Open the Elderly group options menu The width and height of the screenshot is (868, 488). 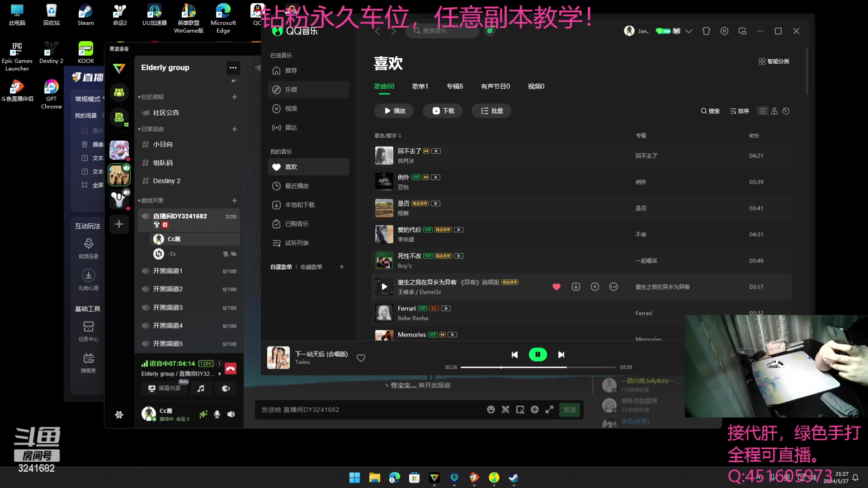coord(233,68)
